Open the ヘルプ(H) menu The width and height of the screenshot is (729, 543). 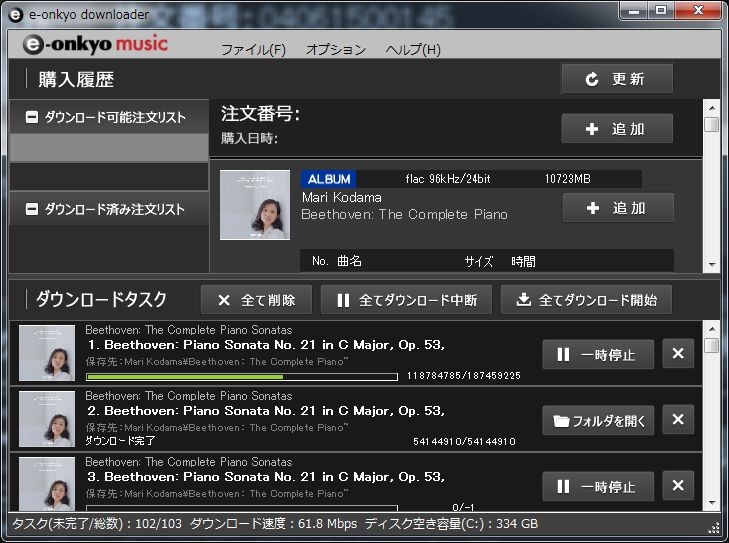pyautogui.click(x=413, y=49)
